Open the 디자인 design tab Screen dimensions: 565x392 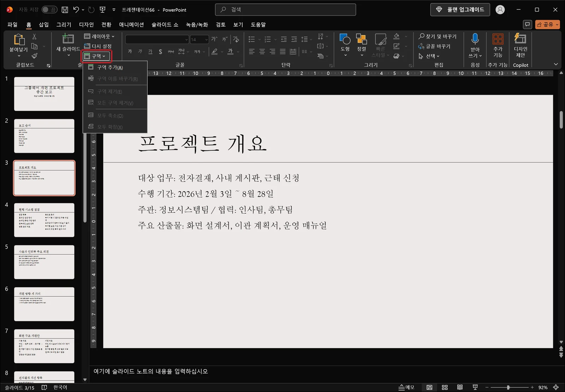coord(86,24)
